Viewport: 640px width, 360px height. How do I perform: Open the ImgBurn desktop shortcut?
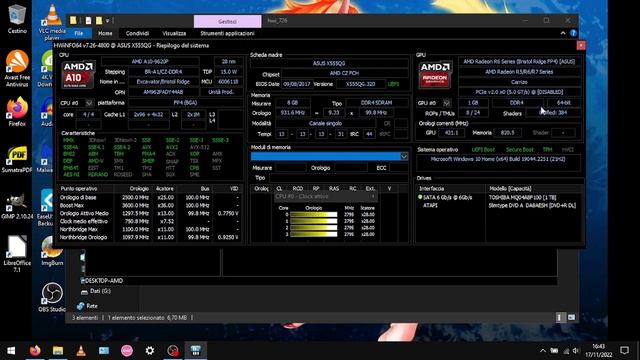[x=52, y=251]
